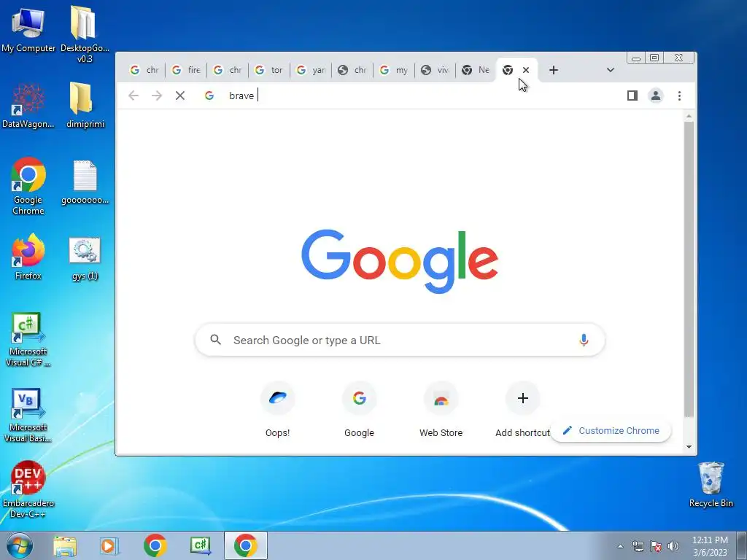Open the Google shortcut tile
Viewport: 747px width, 560px height.
point(359,410)
